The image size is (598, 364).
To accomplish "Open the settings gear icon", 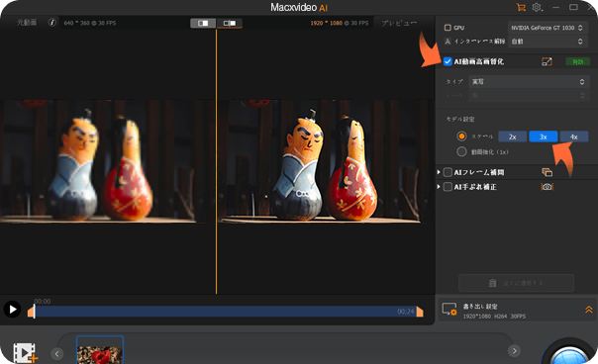I will coord(537,7).
